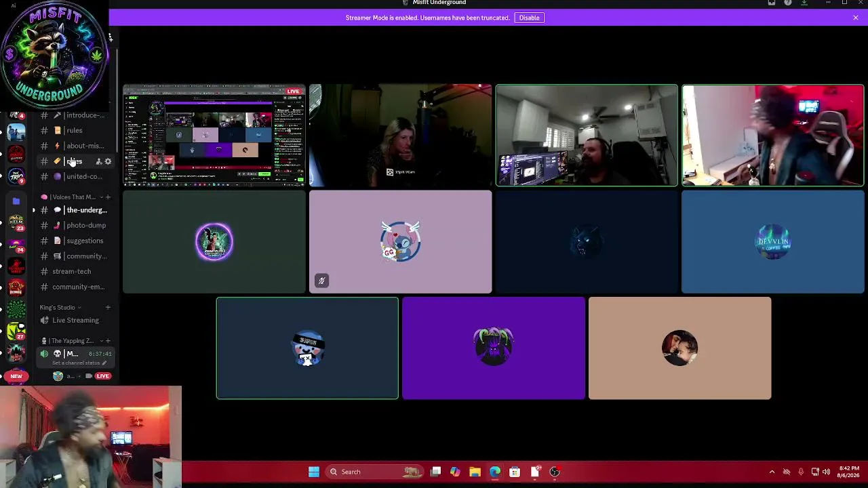Select the purple background avatar tile

tap(493, 348)
